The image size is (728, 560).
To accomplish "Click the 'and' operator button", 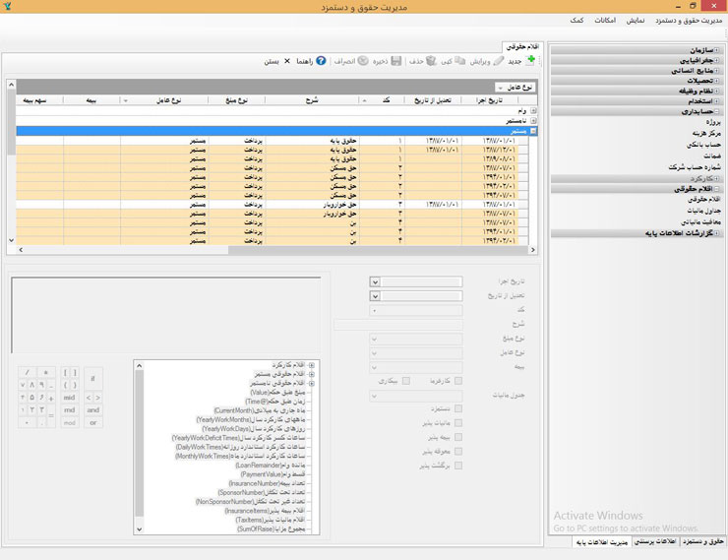I will coord(93,409).
